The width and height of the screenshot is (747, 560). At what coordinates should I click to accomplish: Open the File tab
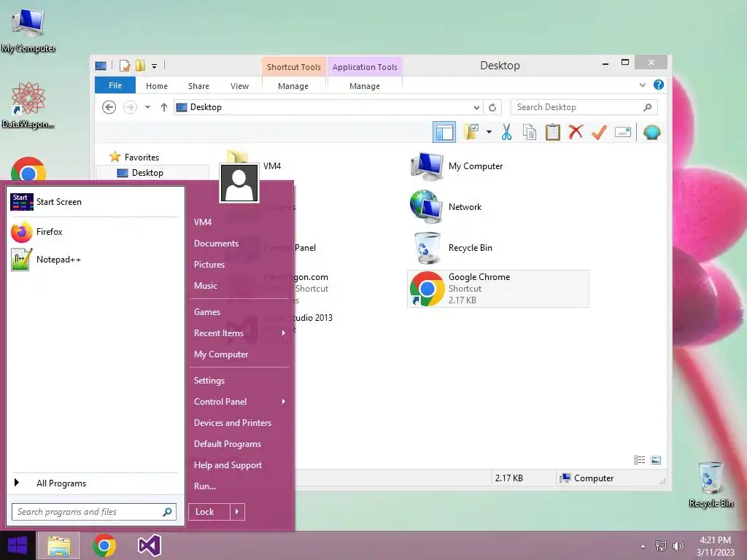(115, 85)
